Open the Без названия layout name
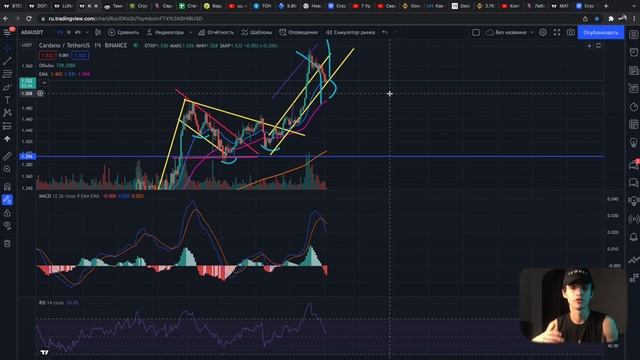 click(506, 32)
